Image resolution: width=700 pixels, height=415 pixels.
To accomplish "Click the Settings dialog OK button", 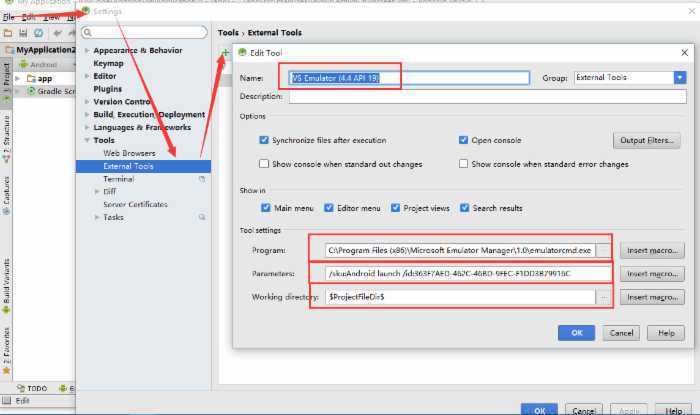I will point(539,410).
